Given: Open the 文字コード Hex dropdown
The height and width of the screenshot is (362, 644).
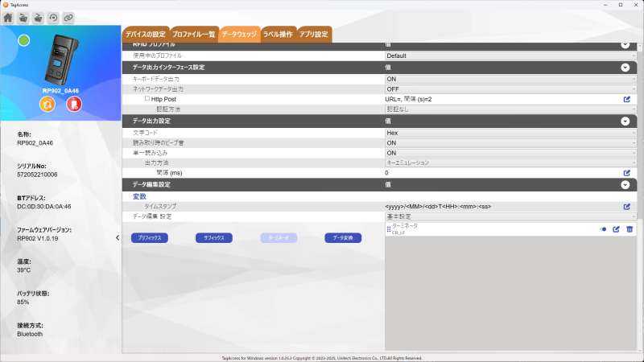Looking at the screenshot, I should 510,133.
